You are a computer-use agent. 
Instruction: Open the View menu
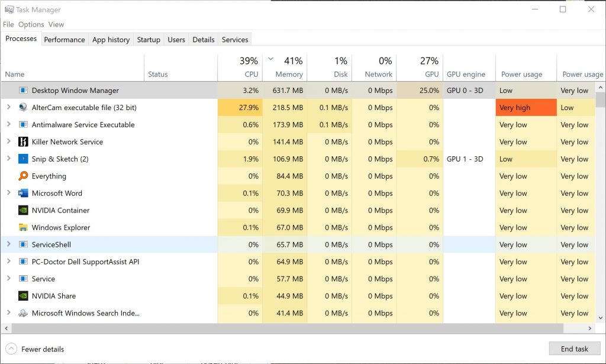point(56,24)
